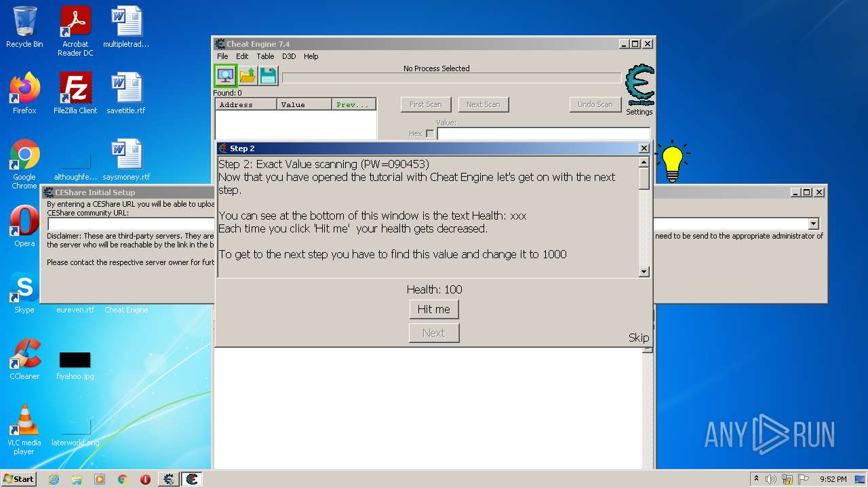Image resolution: width=868 pixels, height=488 pixels.
Task: Click the yellow lightbulb hint icon
Action: pos(672,161)
